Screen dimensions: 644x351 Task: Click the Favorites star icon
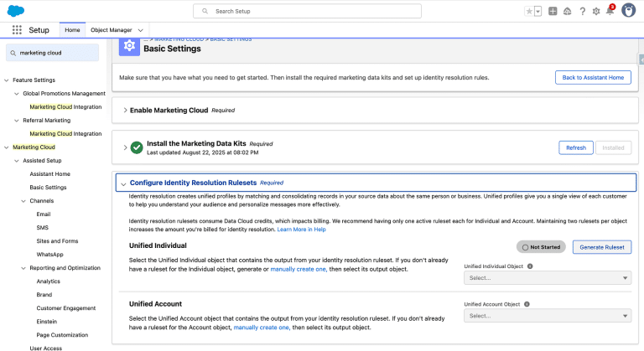(528, 11)
